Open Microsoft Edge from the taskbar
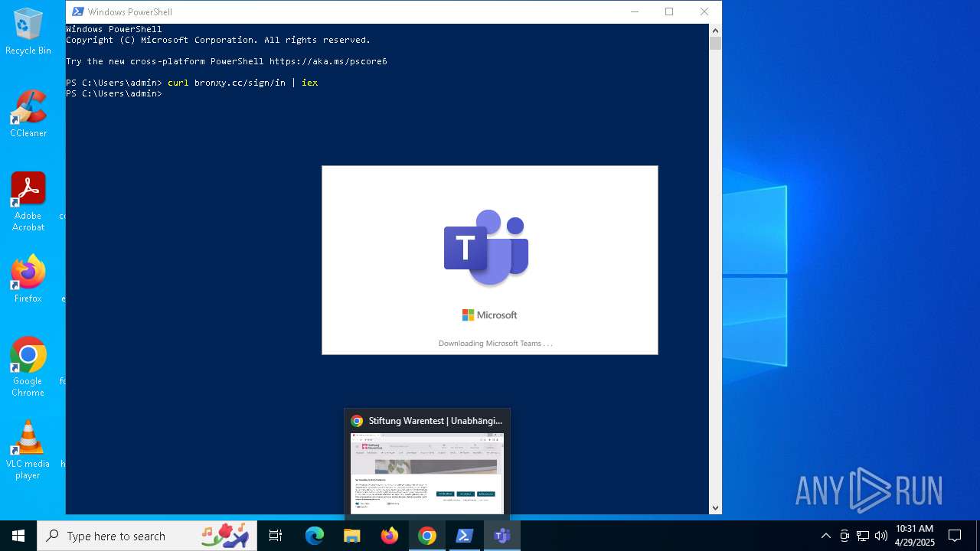This screenshot has width=980, height=551. tap(315, 536)
